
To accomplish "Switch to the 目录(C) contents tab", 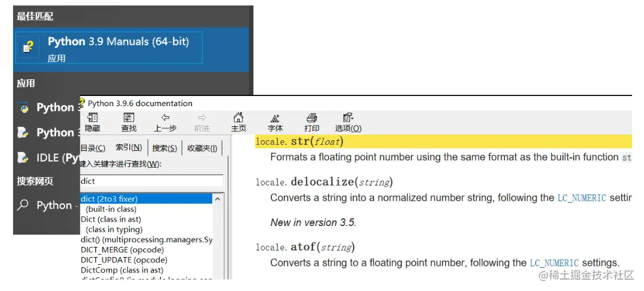I will 93,148.
